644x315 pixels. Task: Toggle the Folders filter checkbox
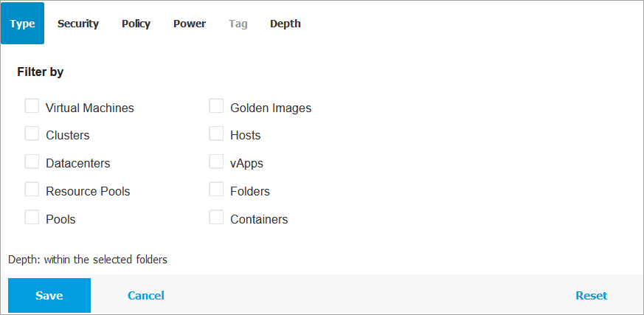(x=216, y=190)
